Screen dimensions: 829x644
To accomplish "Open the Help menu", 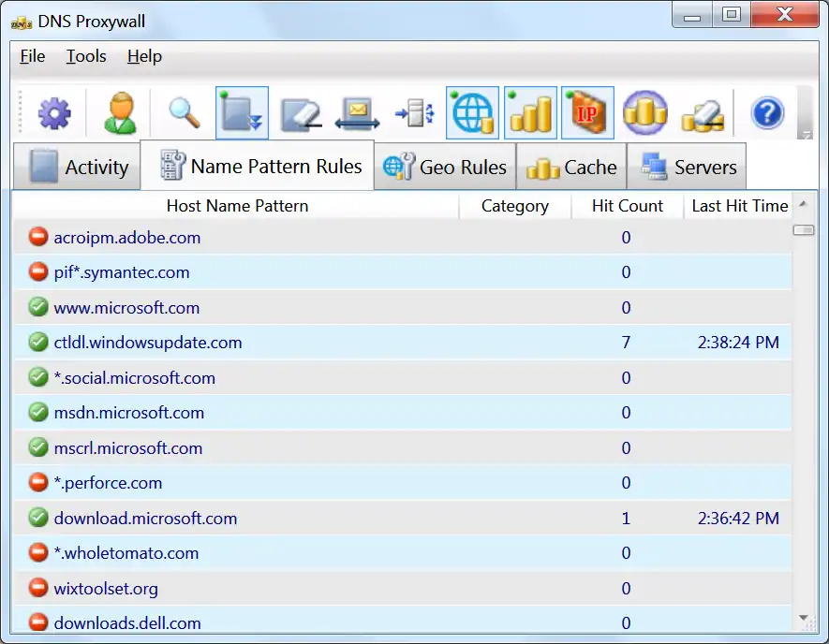I will (x=144, y=56).
